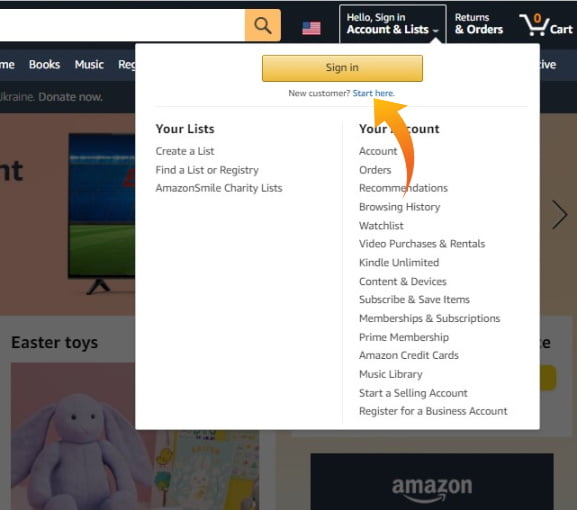The image size is (577, 510).
Task: Open Subscribe & Save Items
Action: (x=414, y=300)
